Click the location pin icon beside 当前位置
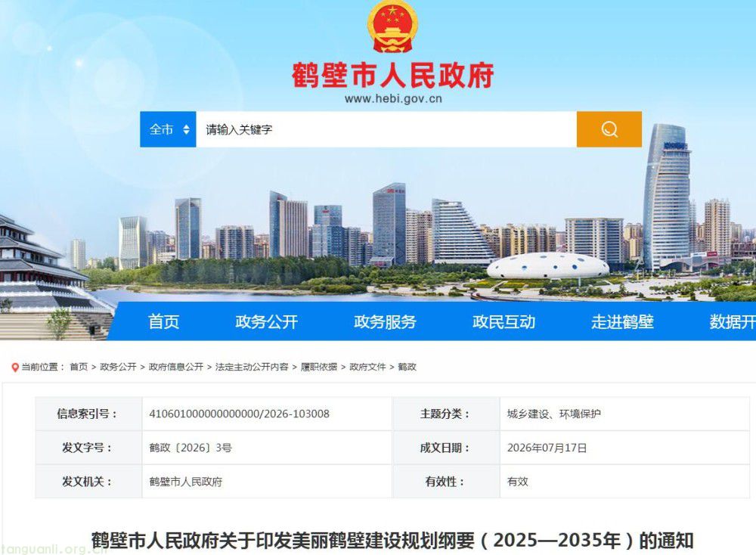 (x=15, y=367)
